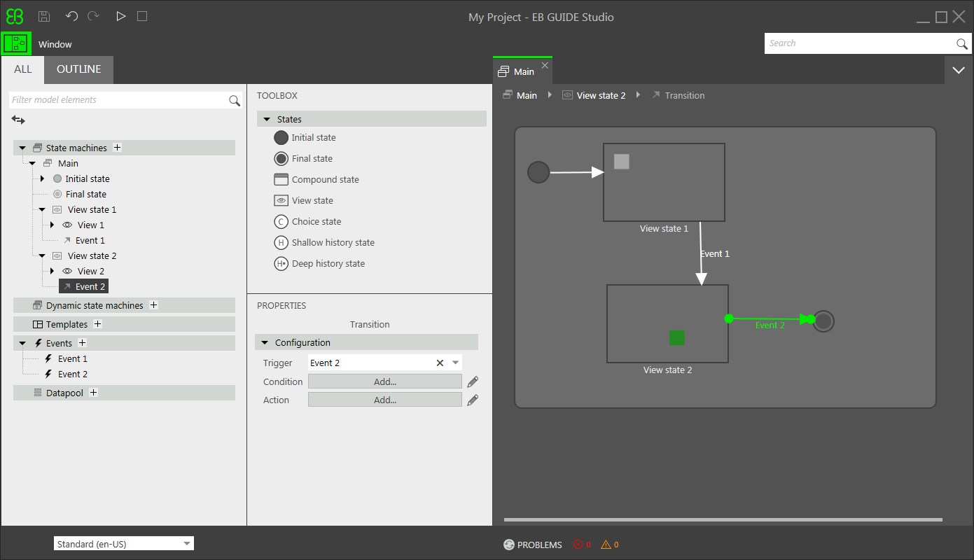The image size is (974, 560).
Task: Pick View state from the toolbox
Action: (x=304, y=200)
